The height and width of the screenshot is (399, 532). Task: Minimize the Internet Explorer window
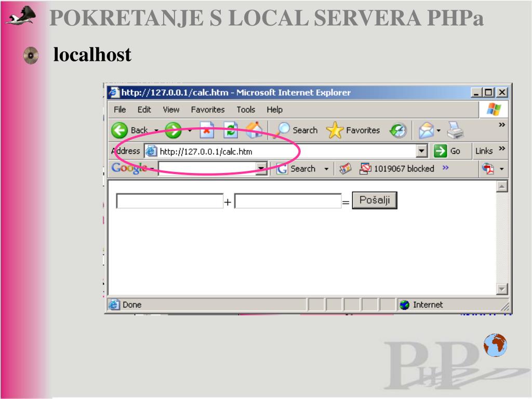(x=476, y=92)
